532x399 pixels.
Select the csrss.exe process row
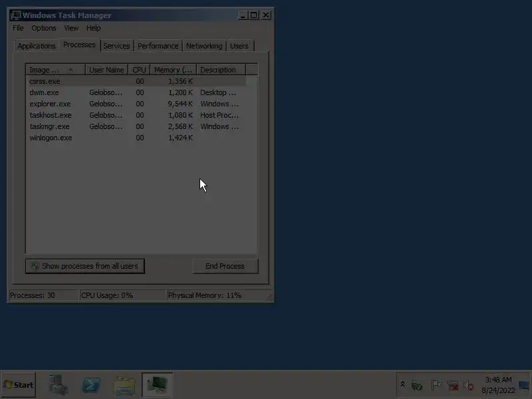pyautogui.click(x=136, y=81)
